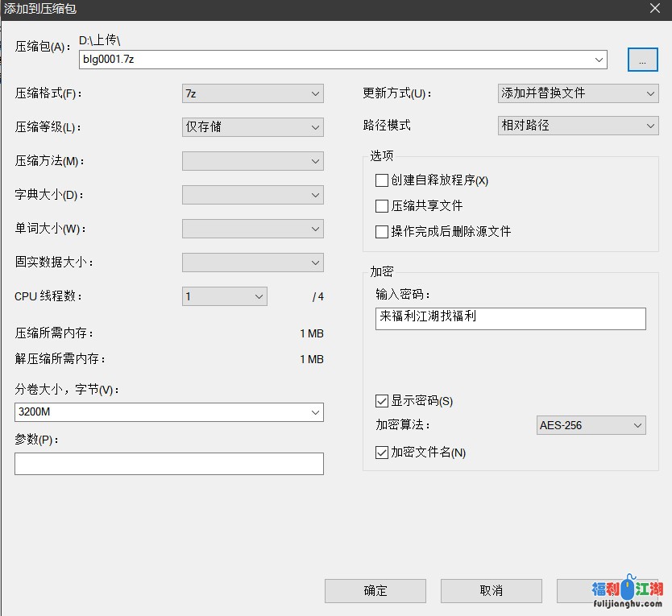
Task: Expand the 加密算法 AES-256 dropdown
Action: [x=637, y=425]
